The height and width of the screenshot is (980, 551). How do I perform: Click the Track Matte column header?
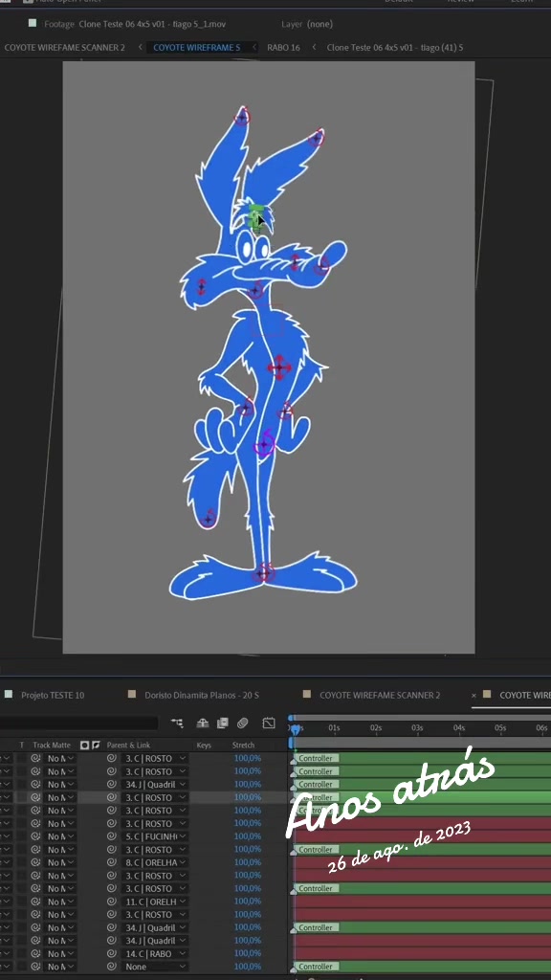52,745
